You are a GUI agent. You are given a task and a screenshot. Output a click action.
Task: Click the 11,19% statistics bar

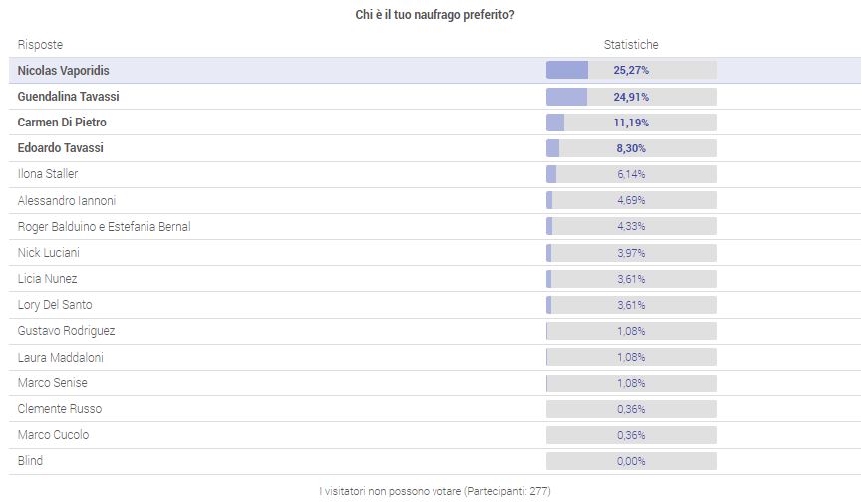coord(631,123)
